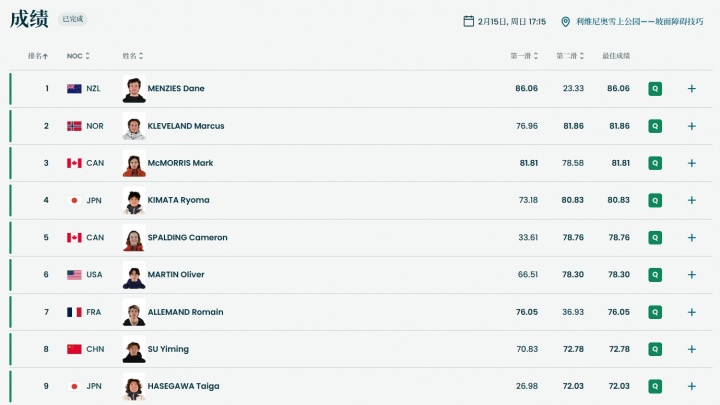The height and width of the screenshot is (405, 720).
Task: Click the green Q badge for MENZIES Dane
Action: coord(655,89)
